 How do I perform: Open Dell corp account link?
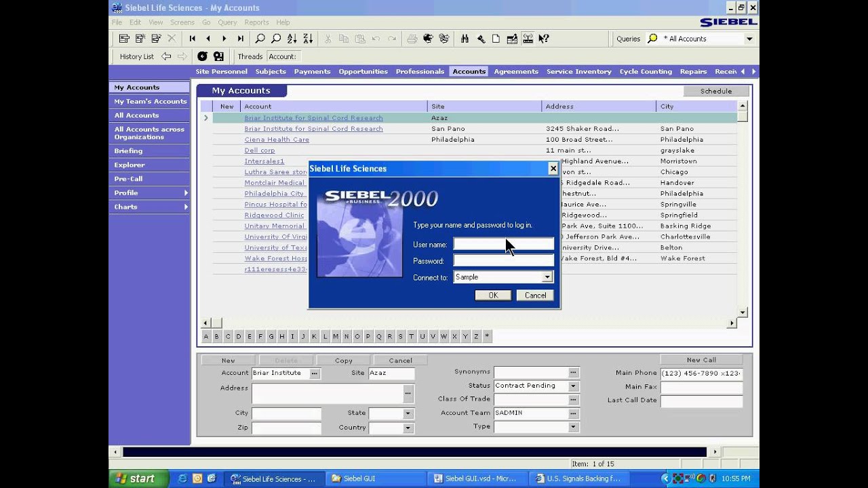pos(260,150)
